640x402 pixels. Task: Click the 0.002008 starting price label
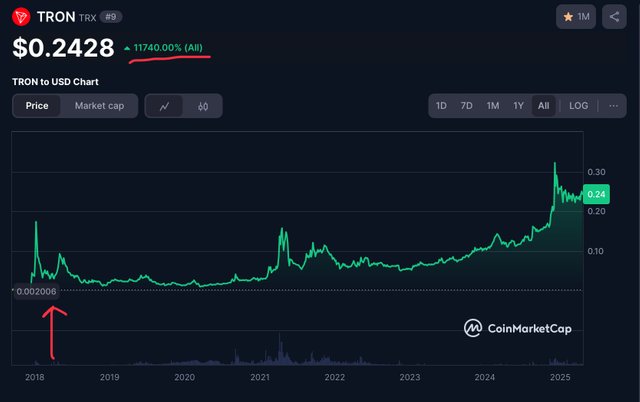click(36, 291)
